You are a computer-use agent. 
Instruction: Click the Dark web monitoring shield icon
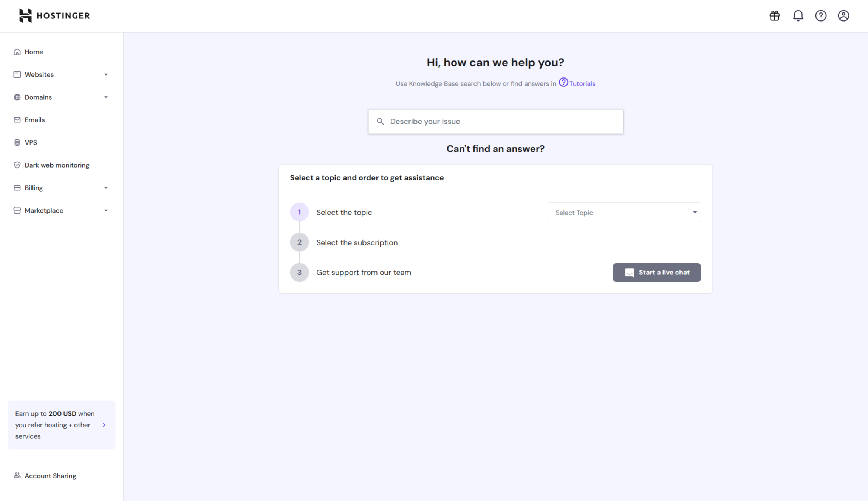click(x=17, y=165)
